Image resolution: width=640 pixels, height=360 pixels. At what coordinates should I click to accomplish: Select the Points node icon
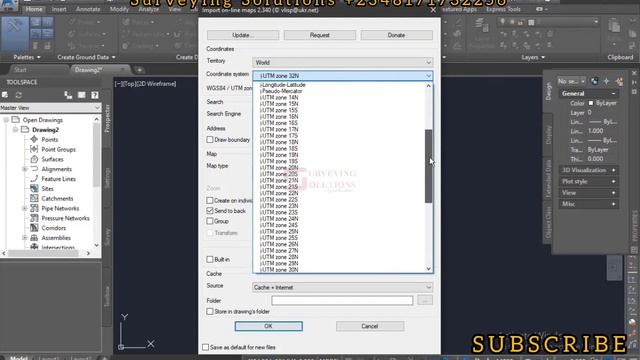[x=34, y=140]
